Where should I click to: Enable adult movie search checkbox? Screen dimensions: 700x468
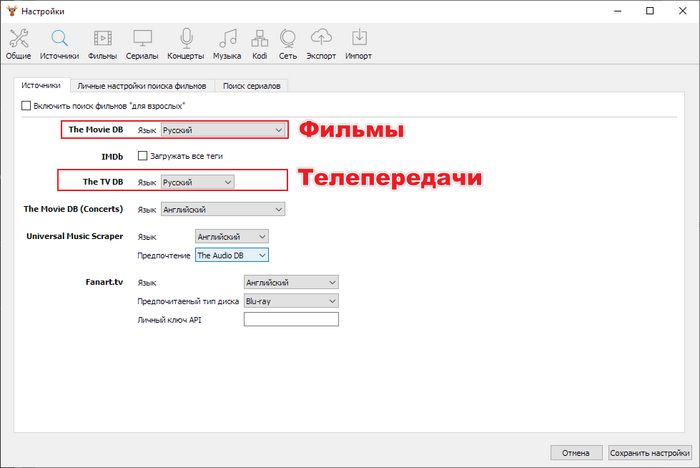coord(27,105)
